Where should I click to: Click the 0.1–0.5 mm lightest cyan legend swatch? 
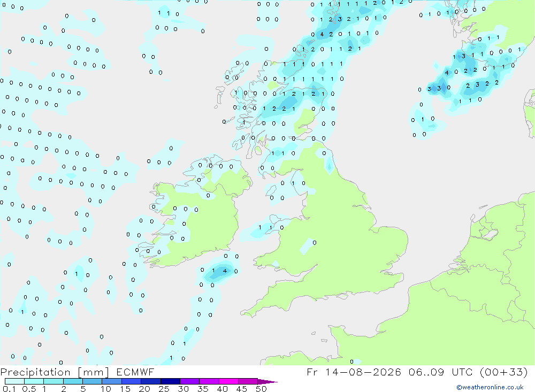pyautogui.click(x=14, y=381)
